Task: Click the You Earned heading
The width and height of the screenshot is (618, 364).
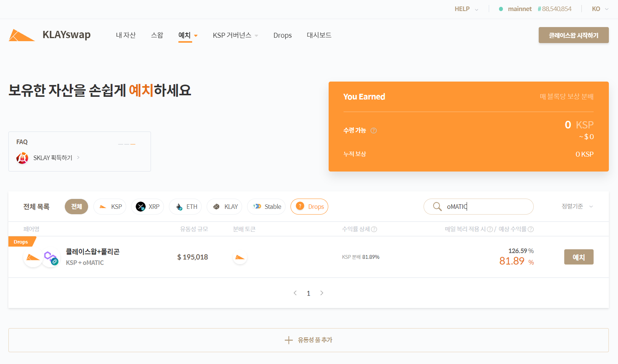Action: [364, 97]
